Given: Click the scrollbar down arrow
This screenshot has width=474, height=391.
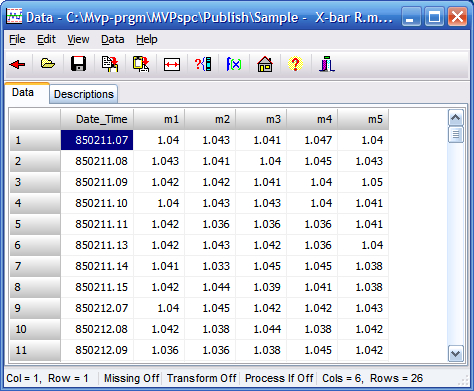Looking at the screenshot, I should click(456, 353).
